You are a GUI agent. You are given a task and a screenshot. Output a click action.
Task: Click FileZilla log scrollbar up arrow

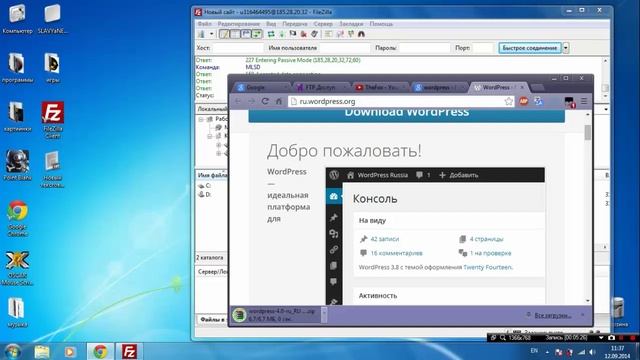pyautogui.click(x=605, y=61)
